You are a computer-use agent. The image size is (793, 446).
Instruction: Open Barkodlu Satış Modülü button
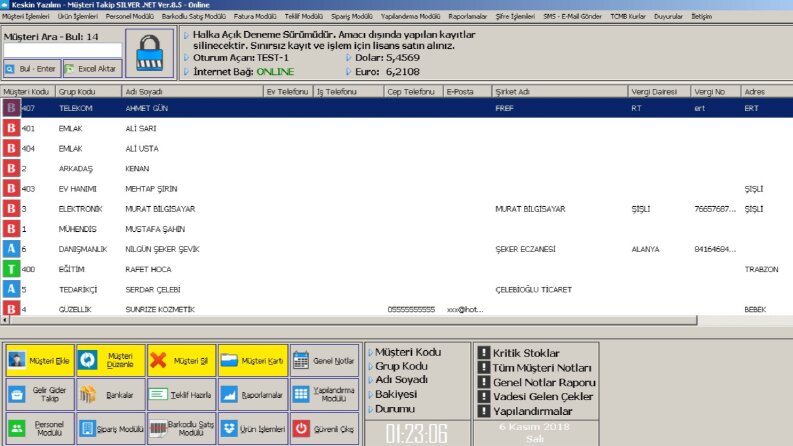[x=182, y=428]
